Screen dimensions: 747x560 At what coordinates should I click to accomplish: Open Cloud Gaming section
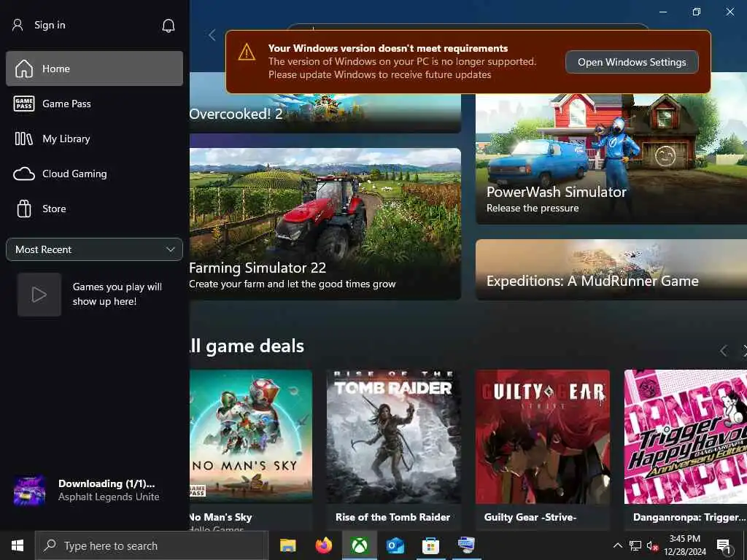pyautogui.click(x=94, y=174)
